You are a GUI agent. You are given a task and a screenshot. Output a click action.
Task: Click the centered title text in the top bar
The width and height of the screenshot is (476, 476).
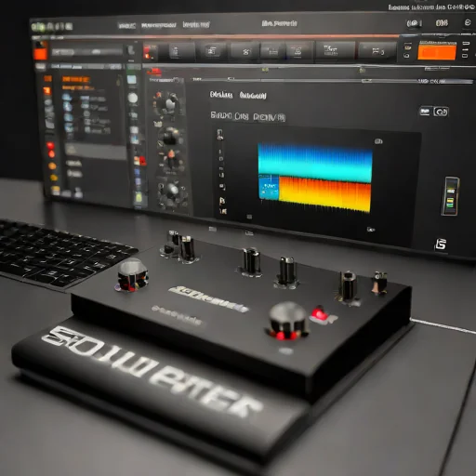click(280, 23)
